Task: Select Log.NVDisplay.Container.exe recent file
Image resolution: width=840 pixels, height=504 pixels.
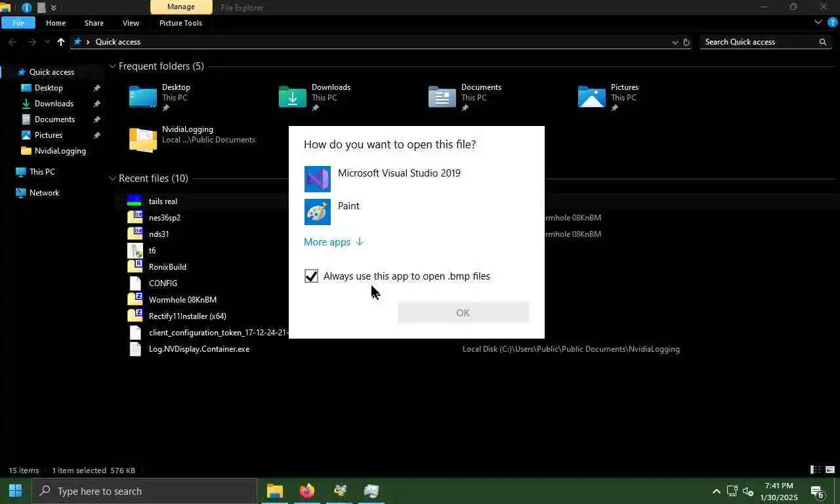Action: pos(199,349)
